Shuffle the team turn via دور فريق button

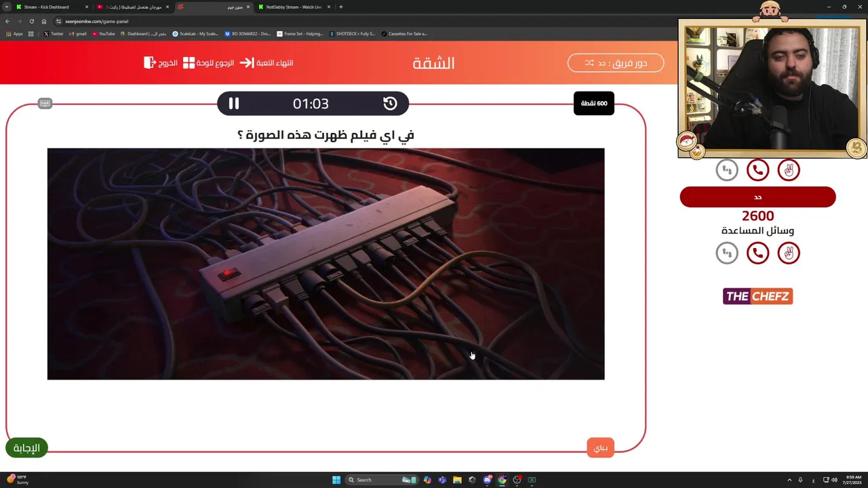pyautogui.click(x=616, y=63)
